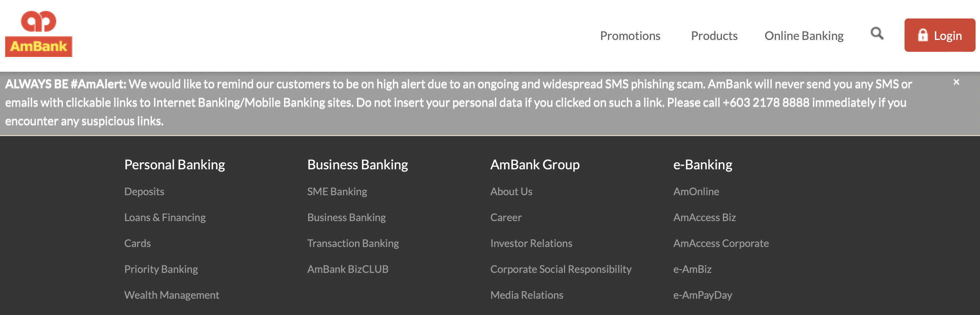Dismiss the AmAlert phishing warning banner

click(x=956, y=82)
